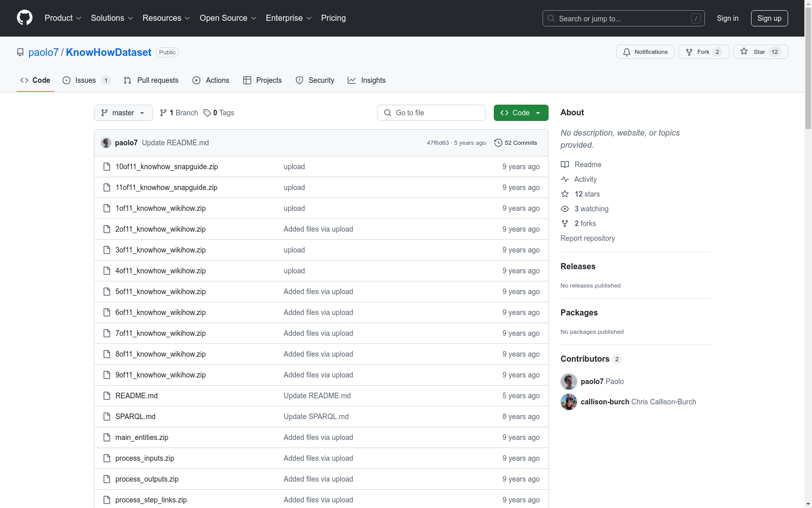
Task: Click the Sign up button
Action: (x=769, y=18)
